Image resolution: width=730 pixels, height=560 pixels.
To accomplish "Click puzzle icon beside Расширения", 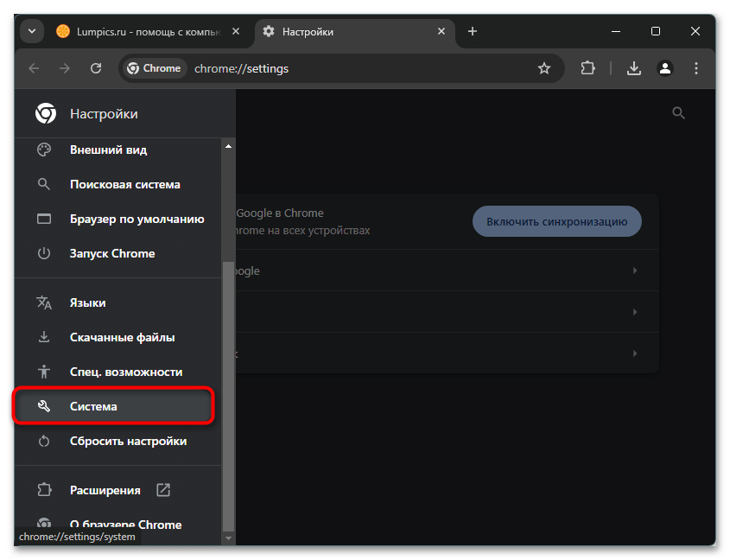I will pos(44,490).
